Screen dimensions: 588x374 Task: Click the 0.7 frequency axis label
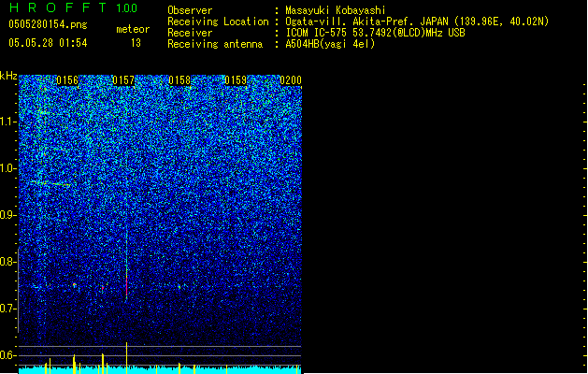click(7, 309)
